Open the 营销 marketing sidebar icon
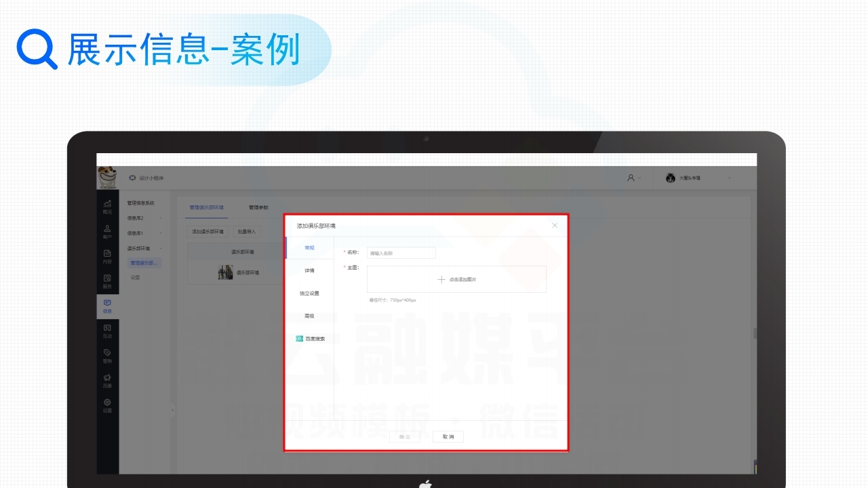The height and width of the screenshot is (488, 868). pos(107,355)
